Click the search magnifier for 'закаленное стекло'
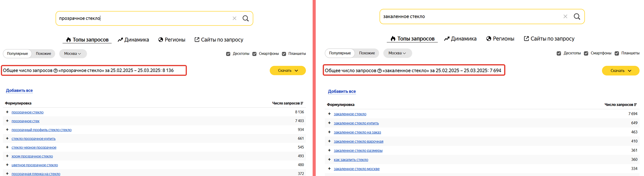644x176 pixels. tap(577, 16)
